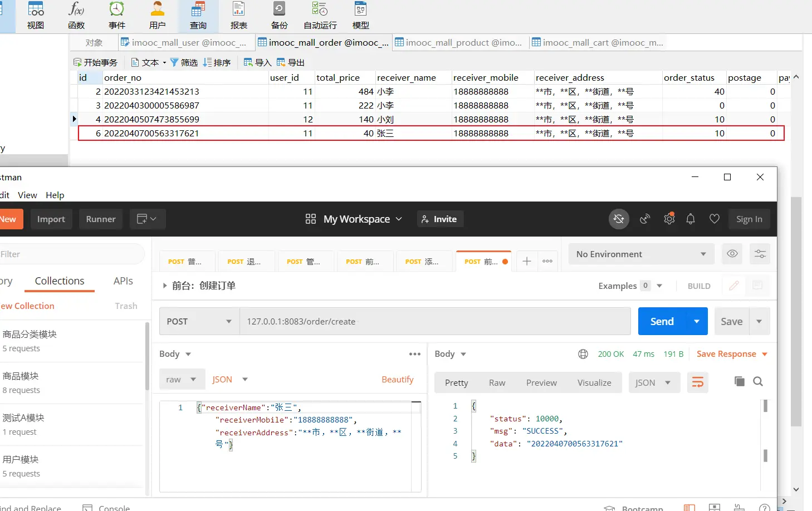Open the Automation toolbar icon
The image size is (812, 511).
pos(320,15)
